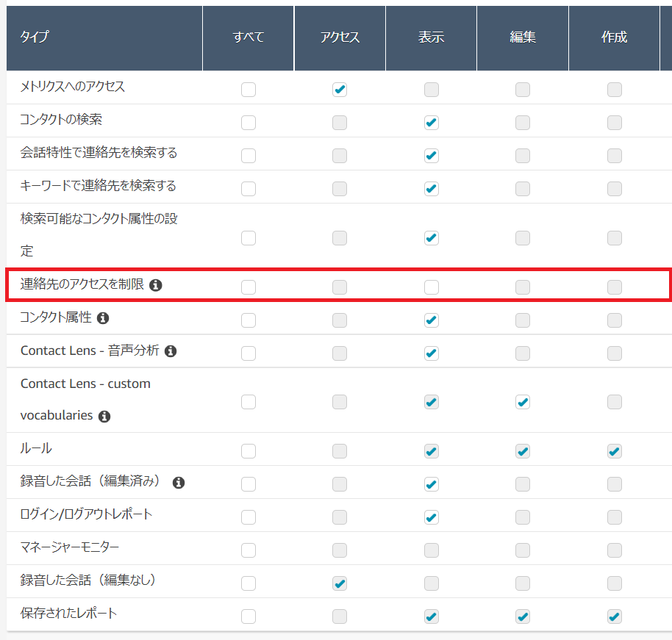Check すべて for 保存されたレポート
The width and height of the screenshot is (672, 640).
pos(249,616)
